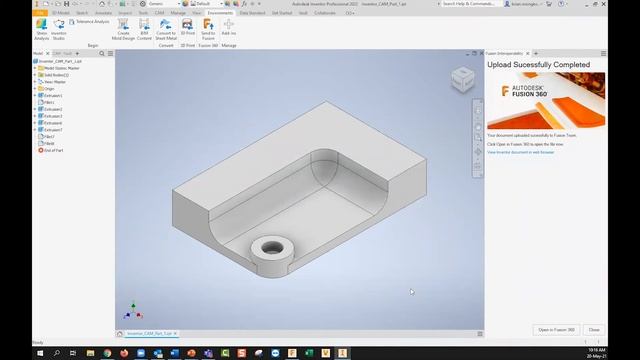Open View Inventor document in web browser link
Image resolution: width=640 pixels, height=360 pixels.
click(x=520, y=152)
